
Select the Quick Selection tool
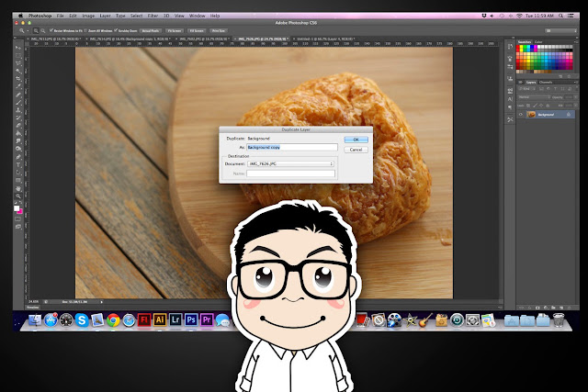coord(18,72)
